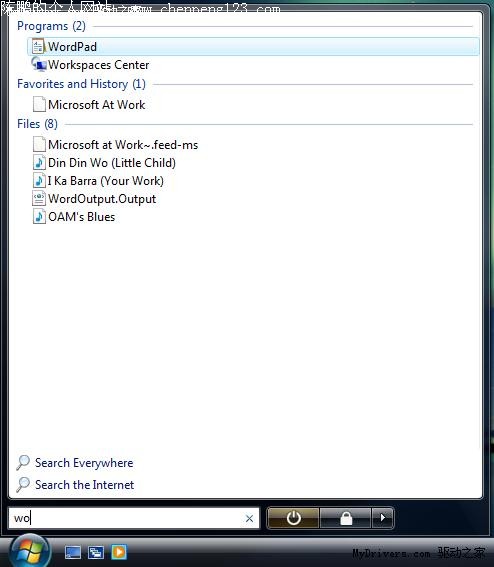
Task: Clear the search box with X
Action: 249,519
